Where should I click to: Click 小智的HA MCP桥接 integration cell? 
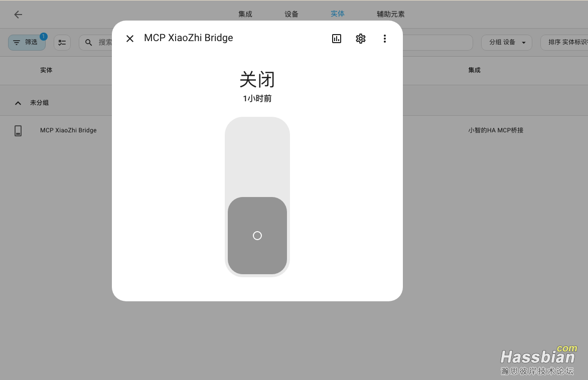pyautogui.click(x=496, y=130)
